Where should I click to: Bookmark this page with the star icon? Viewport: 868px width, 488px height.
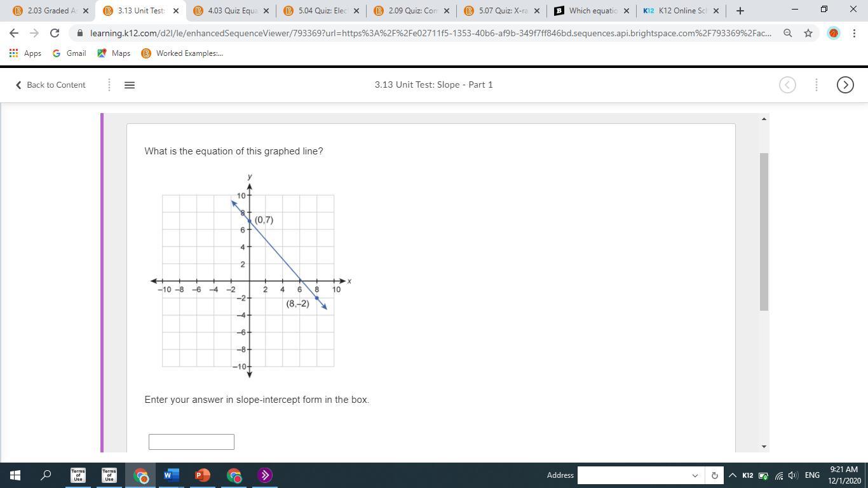point(808,33)
